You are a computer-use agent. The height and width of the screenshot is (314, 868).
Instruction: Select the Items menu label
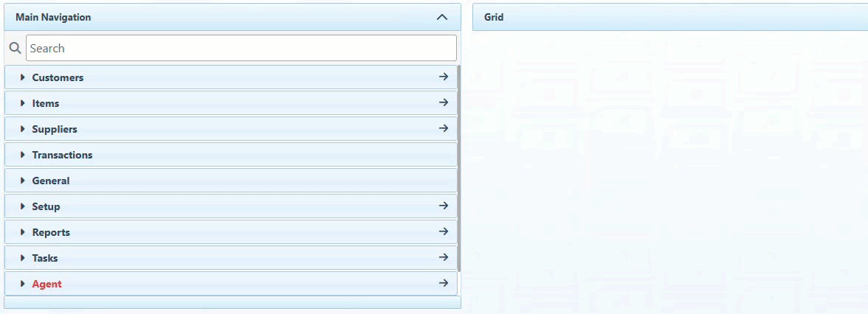(x=46, y=103)
